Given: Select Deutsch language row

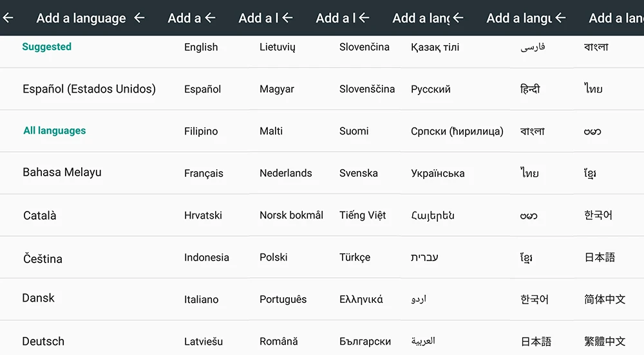Looking at the screenshot, I should 43,341.
